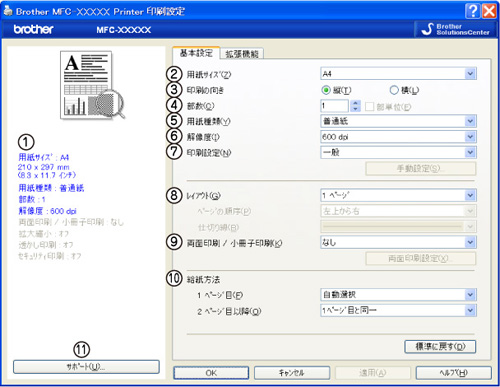
Task: Click the OK button
Action: (x=211, y=373)
